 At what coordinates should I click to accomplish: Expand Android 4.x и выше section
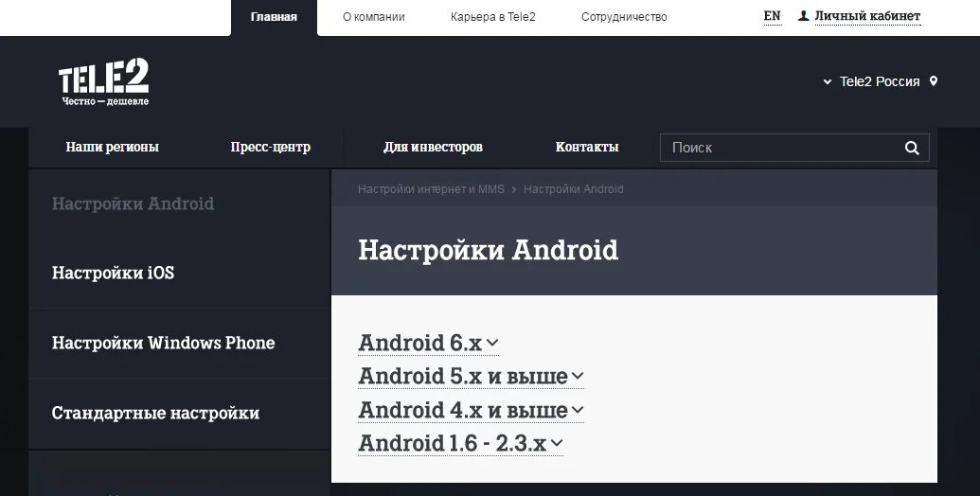tap(472, 410)
